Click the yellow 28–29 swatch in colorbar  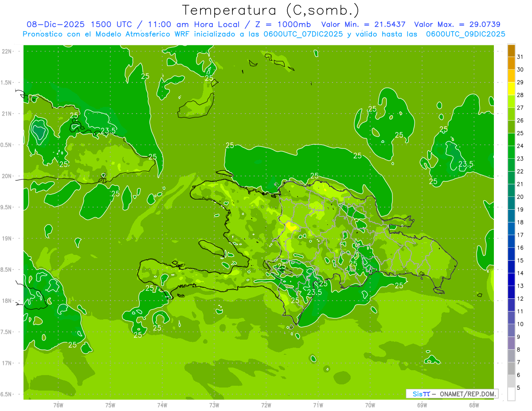coord(511,89)
